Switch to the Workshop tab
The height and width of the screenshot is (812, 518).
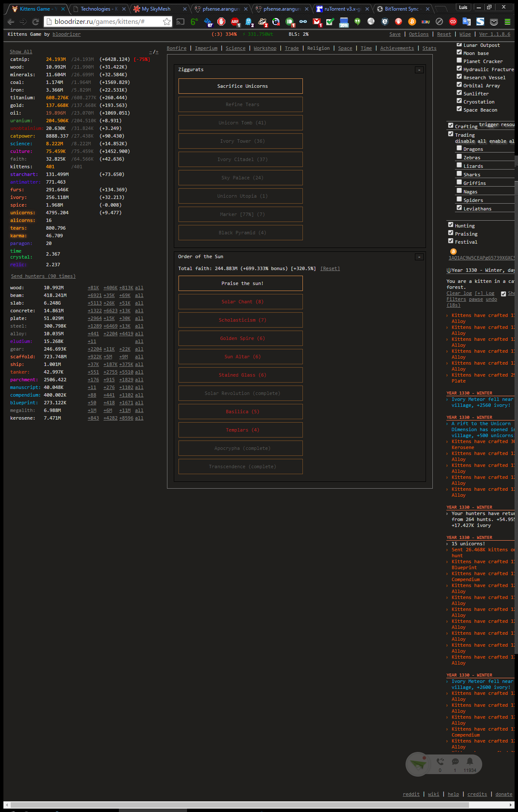[265, 48]
